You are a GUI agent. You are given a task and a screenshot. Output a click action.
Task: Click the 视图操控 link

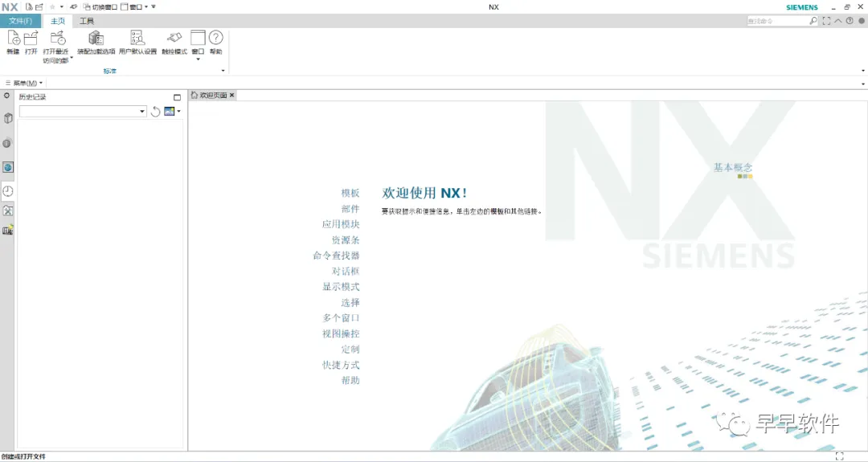pyautogui.click(x=341, y=333)
